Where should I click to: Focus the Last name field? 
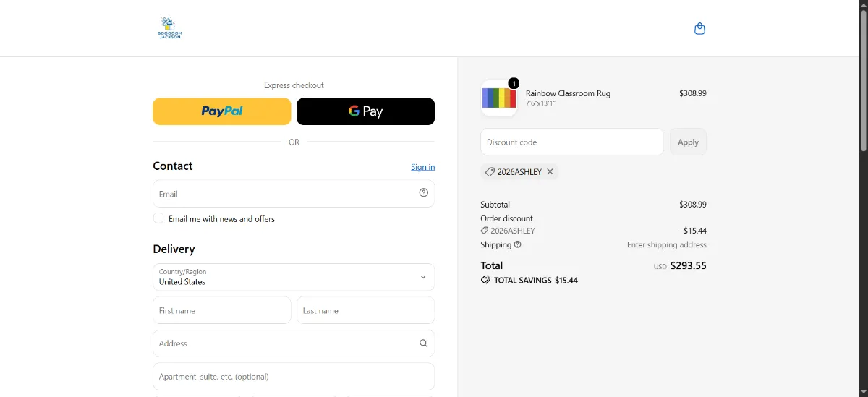coord(365,310)
